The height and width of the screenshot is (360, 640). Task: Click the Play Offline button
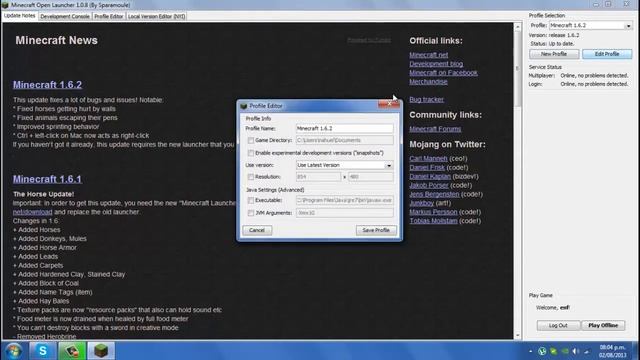click(603, 325)
